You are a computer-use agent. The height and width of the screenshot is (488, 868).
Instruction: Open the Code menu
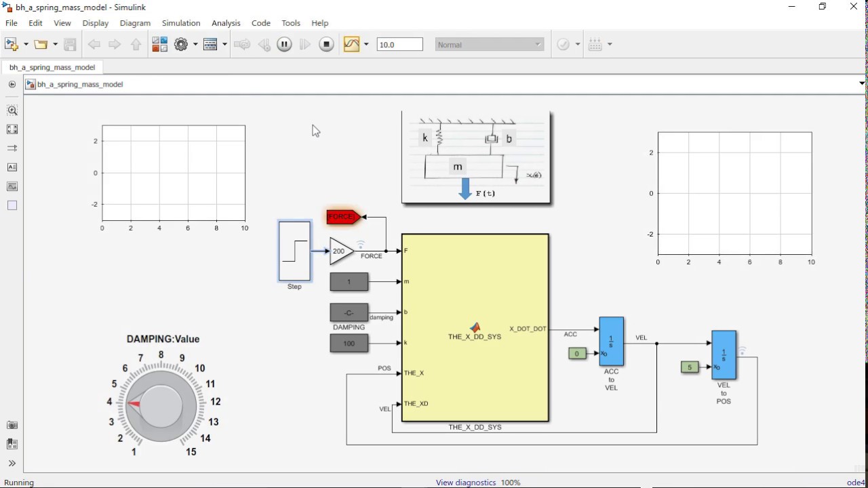(261, 23)
